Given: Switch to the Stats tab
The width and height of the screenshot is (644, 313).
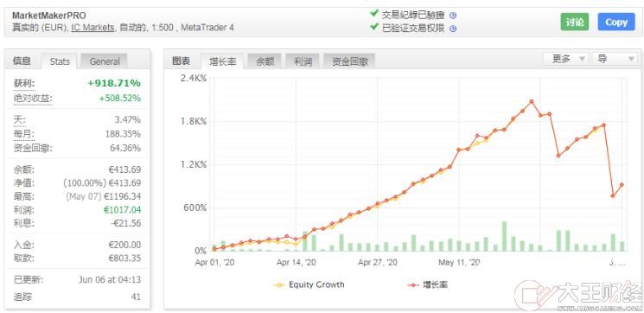Looking at the screenshot, I should tap(60, 61).
